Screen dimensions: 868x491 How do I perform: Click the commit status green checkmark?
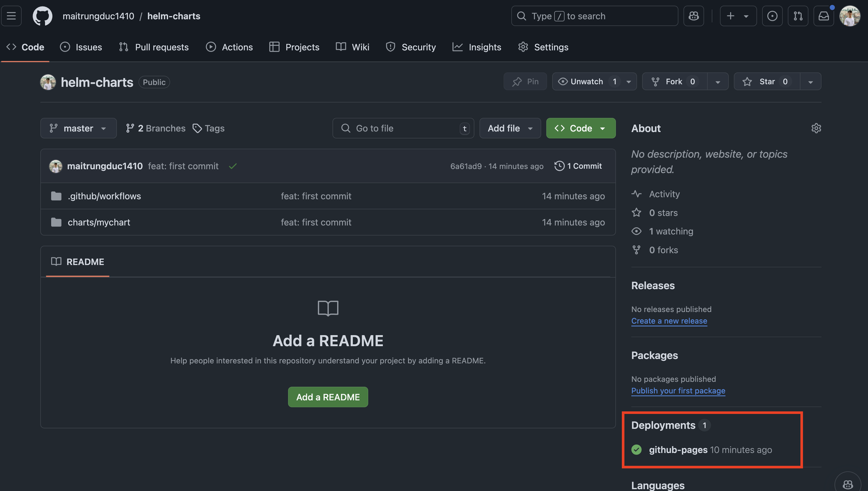pyautogui.click(x=233, y=166)
